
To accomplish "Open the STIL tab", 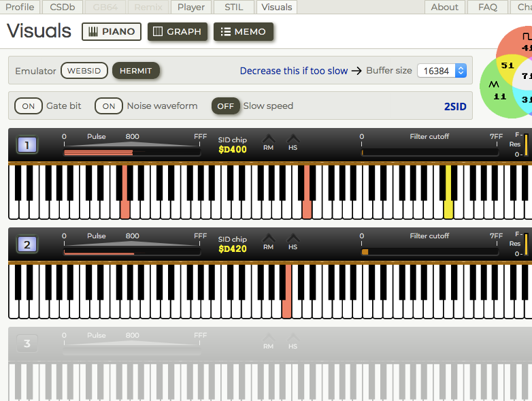I will pos(234,7).
